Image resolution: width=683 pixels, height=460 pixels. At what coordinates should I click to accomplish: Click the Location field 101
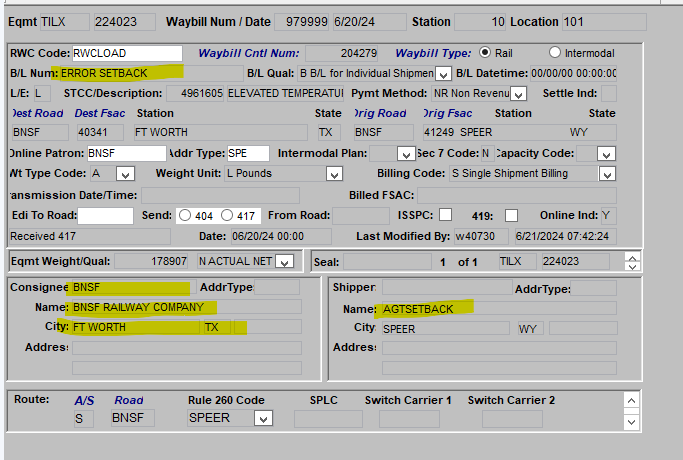pyautogui.click(x=604, y=22)
